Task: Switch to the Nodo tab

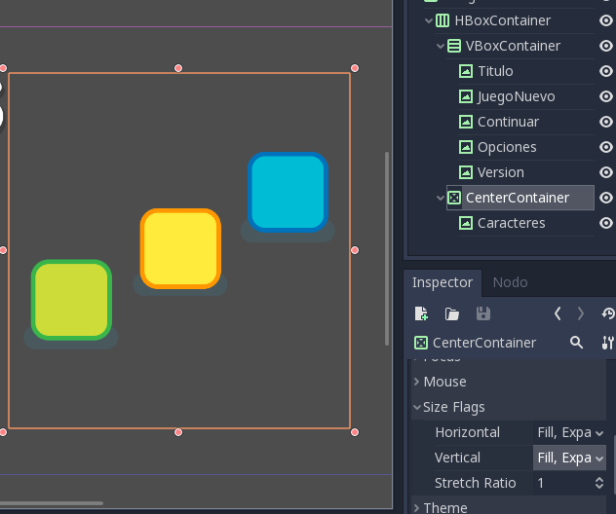Action: [x=510, y=283]
